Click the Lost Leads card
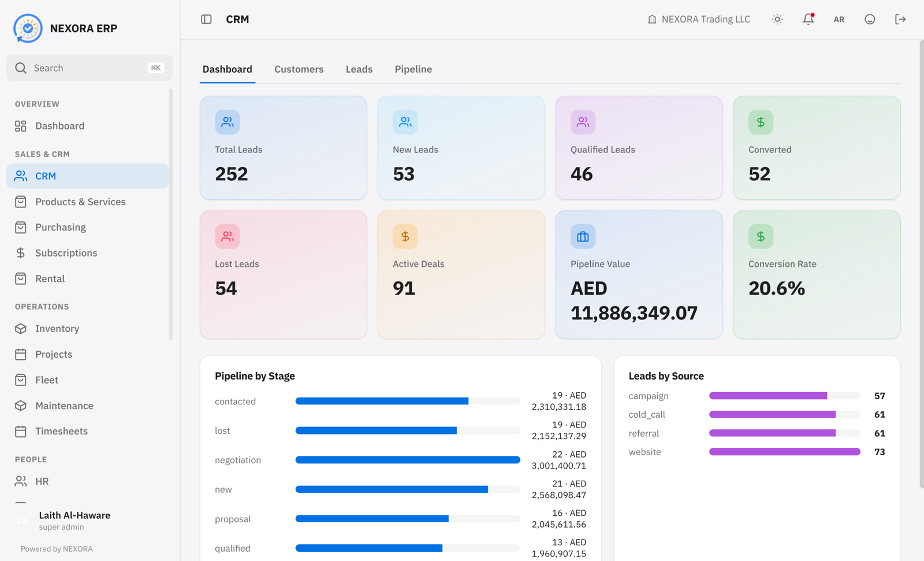The image size is (924, 561). (x=284, y=274)
